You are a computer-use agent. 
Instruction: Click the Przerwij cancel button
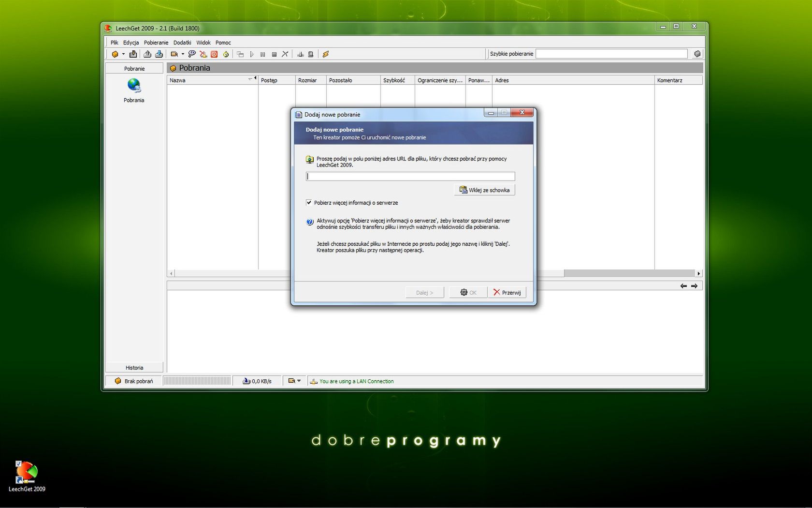(x=507, y=293)
